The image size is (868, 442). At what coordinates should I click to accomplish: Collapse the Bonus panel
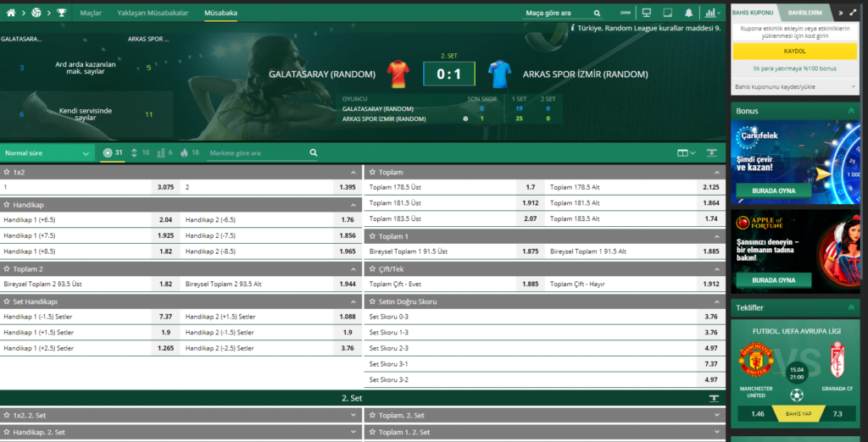(851, 111)
